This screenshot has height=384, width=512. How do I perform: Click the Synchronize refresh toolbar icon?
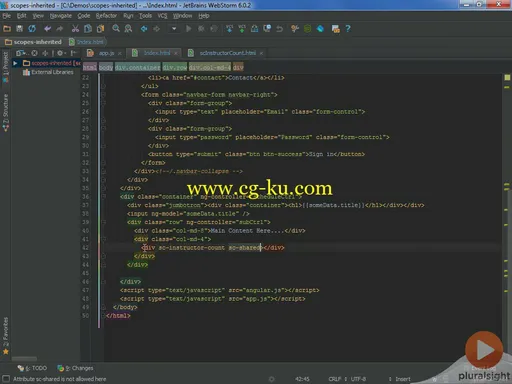(x=32, y=29)
